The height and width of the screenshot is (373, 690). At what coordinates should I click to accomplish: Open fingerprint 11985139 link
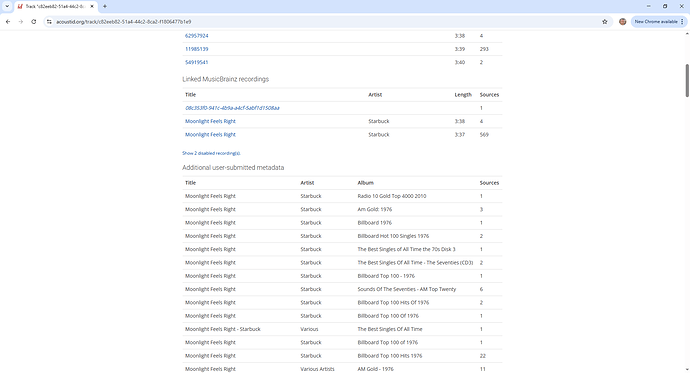point(197,49)
